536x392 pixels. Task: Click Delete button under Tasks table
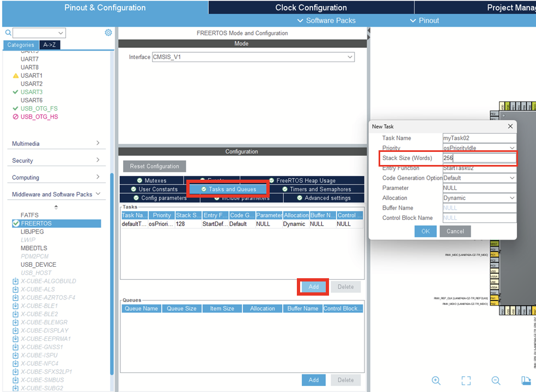[345, 287]
